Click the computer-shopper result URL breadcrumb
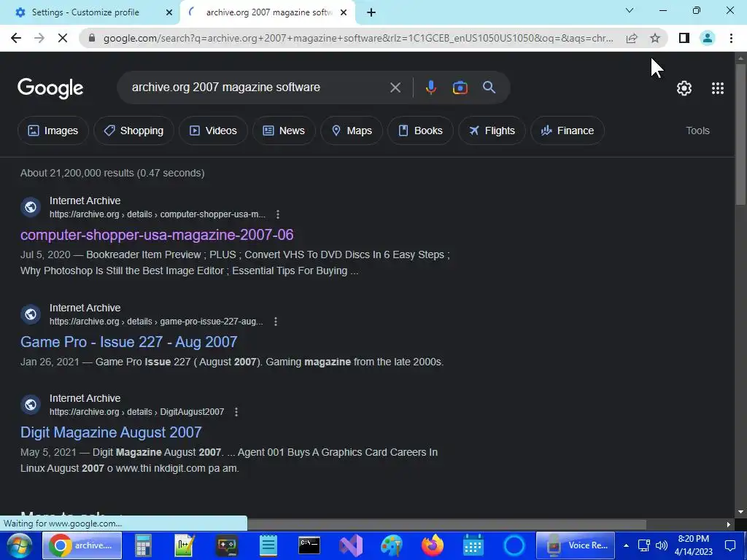The width and height of the screenshot is (747, 560). (x=158, y=214)
